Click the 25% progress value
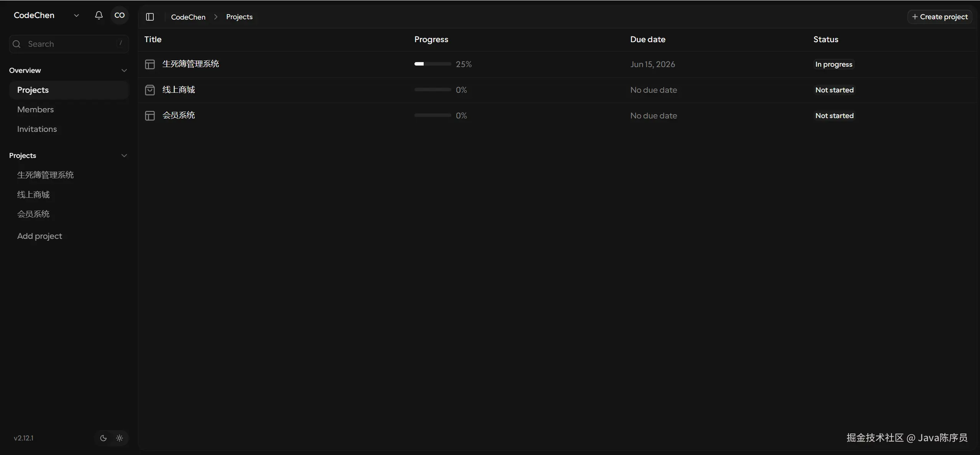Image resolution: width=980 pixels, height=455 pixels. click(464, 64)
